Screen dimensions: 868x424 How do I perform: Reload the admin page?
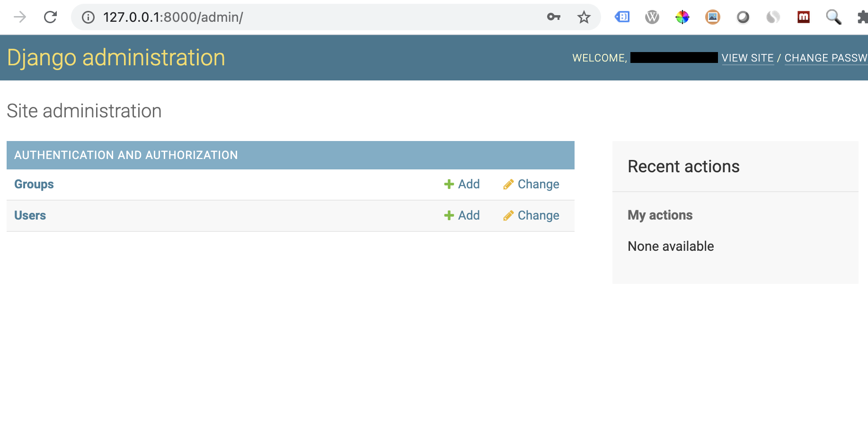(x=50, y=18)
